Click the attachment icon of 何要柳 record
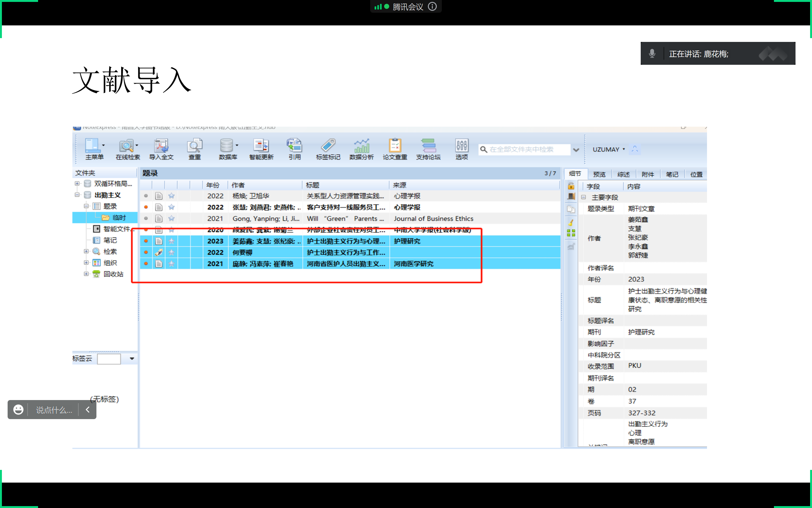812x508 pixels. coord(159,252)
